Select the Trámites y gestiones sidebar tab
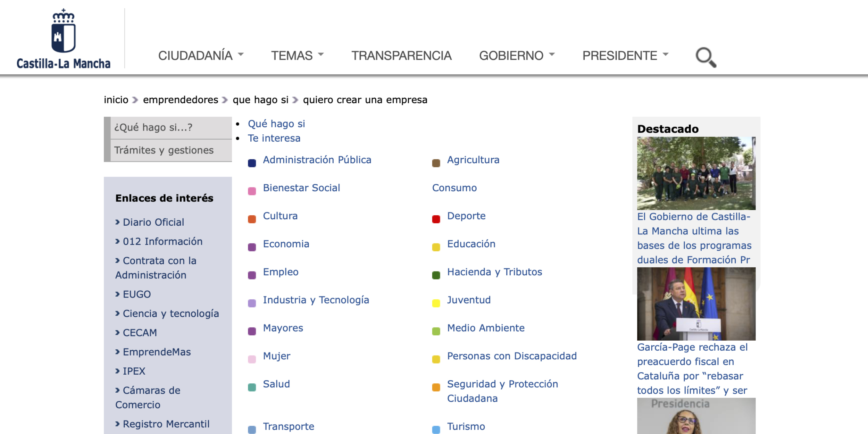The width and height of the screenshot is (868, 434). [164, 150]
